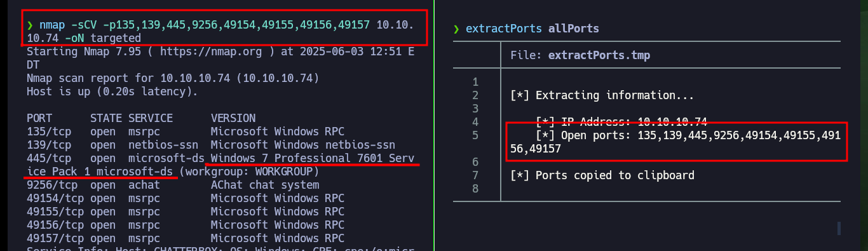Click the scrollbar indicator in right pane

[x=839, y=228]
